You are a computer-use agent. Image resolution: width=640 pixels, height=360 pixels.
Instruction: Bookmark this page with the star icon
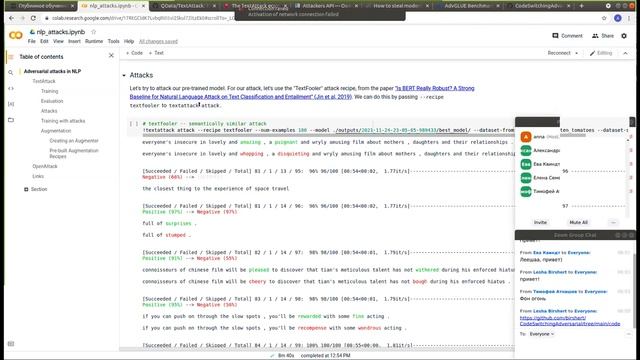pyautogui.click(x=604, y=18)
